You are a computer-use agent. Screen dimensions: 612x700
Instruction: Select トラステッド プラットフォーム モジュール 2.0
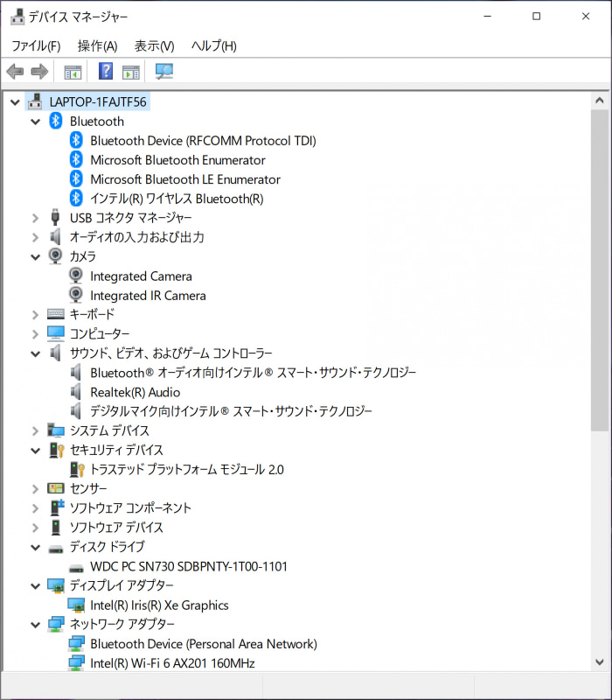point(187,469)
